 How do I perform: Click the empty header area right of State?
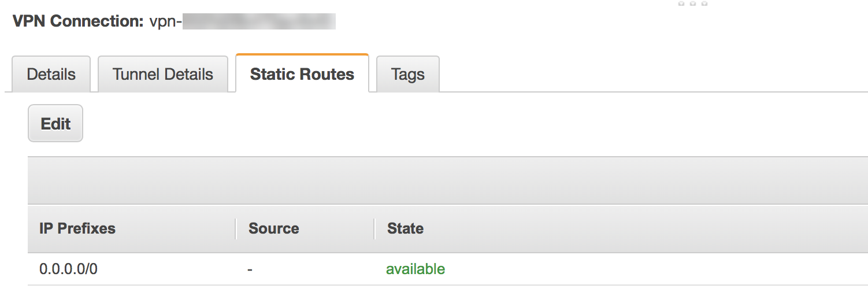click(636, 228)
